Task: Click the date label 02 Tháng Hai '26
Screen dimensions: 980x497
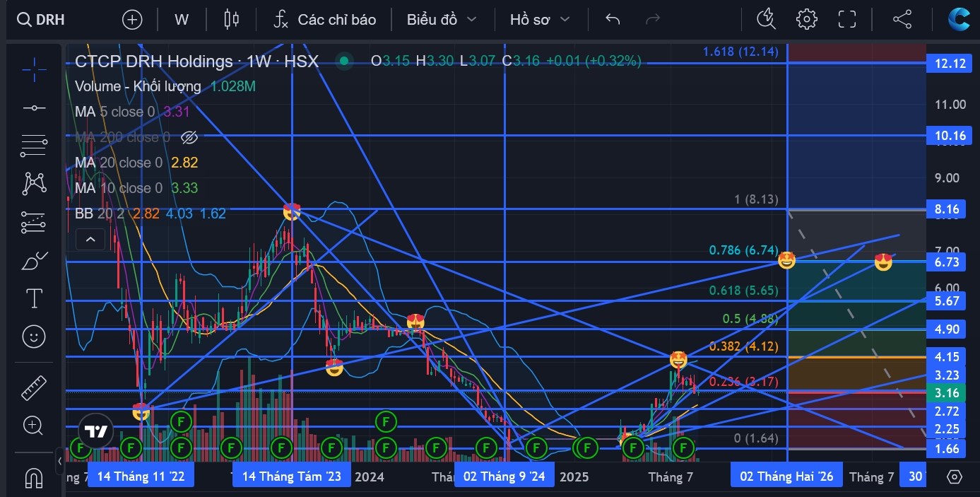Action: [x=786, y=476]
